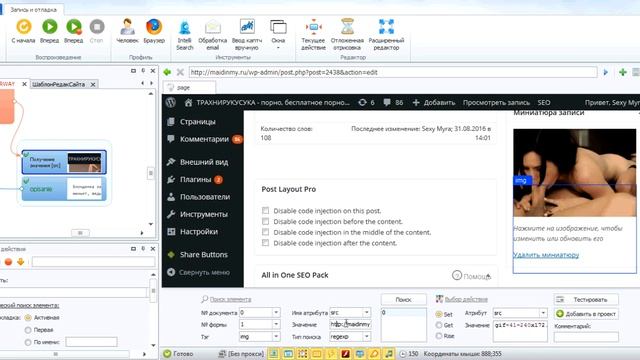This screenshot has width=640, height=360.
Task: Click the Share Buttons sidebar icon
Action: pos(171,254)
